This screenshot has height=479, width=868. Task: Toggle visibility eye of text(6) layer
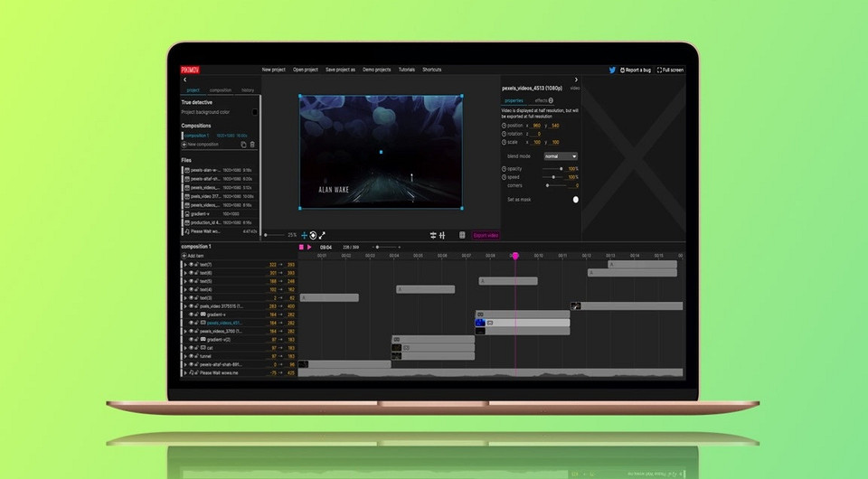pos(192,273)
